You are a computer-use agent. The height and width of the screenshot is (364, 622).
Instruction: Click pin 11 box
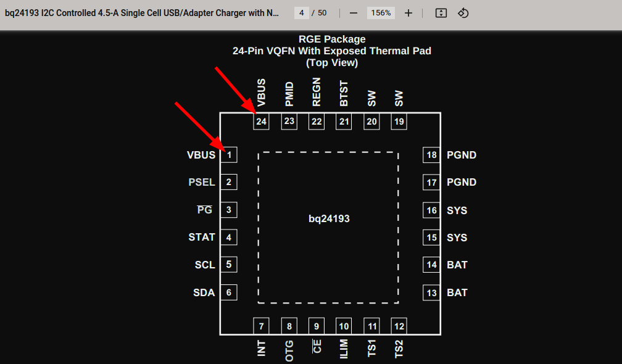click(x=371, y=326)
